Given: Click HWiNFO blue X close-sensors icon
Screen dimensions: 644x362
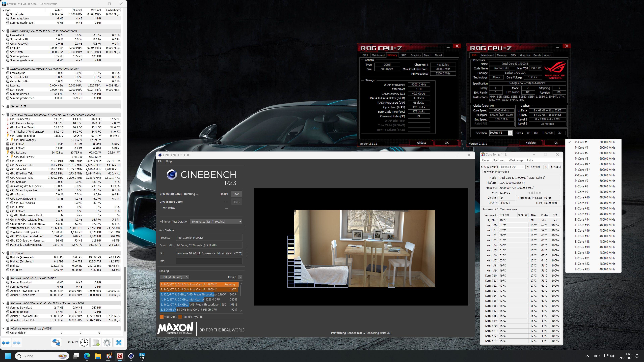Looking at the screenshot, I should (x=119, y=342).
